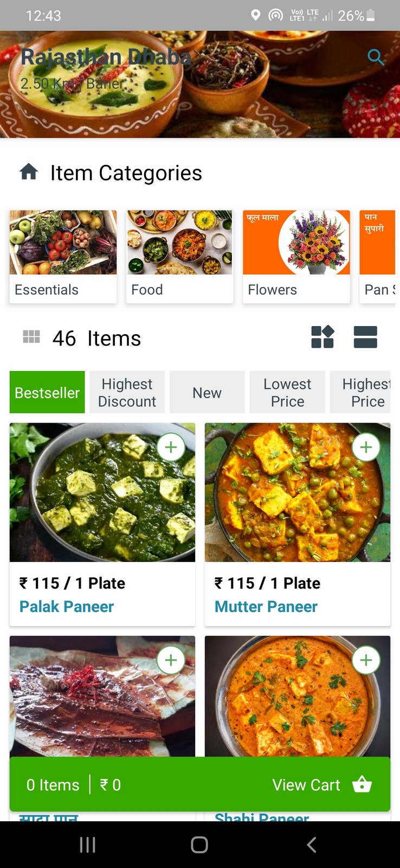Add Shahi Paneer with plus icon
This screenshot has width=400, height=868.
click(x=366, y=660)
